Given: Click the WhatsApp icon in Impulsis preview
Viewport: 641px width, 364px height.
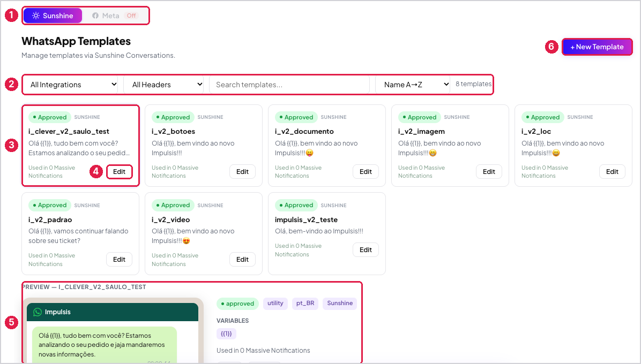Looking at the screenshot, I should [37, 312].
